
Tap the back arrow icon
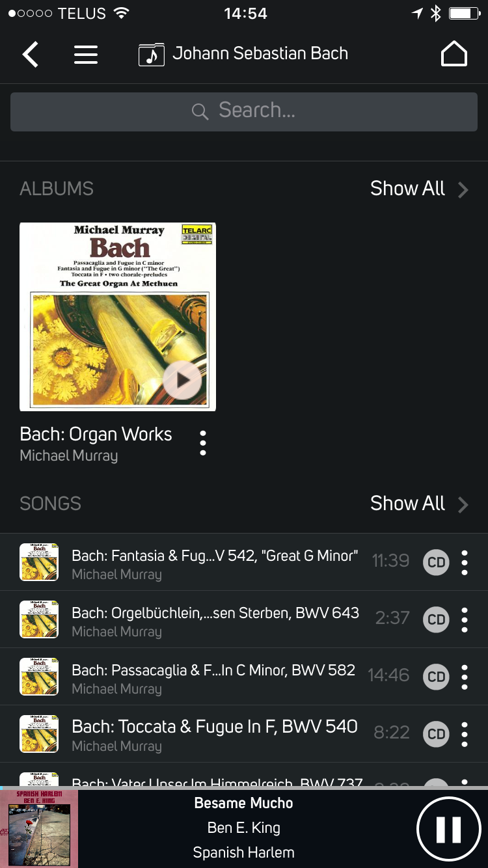(31, 55)
